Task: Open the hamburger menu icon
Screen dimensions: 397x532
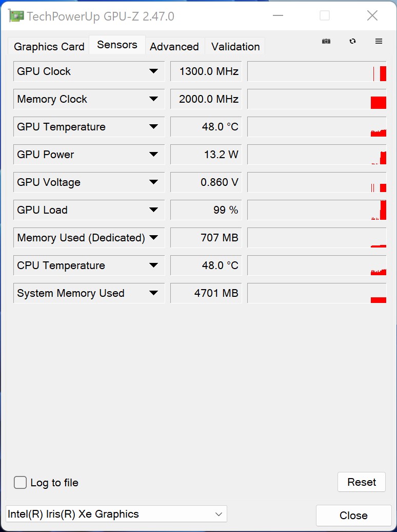Action: (379, 41)
